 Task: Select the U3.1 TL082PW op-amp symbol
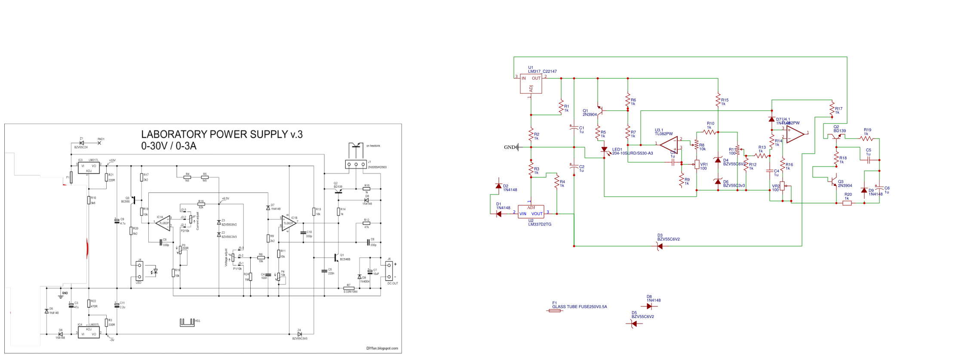[669, 145]
